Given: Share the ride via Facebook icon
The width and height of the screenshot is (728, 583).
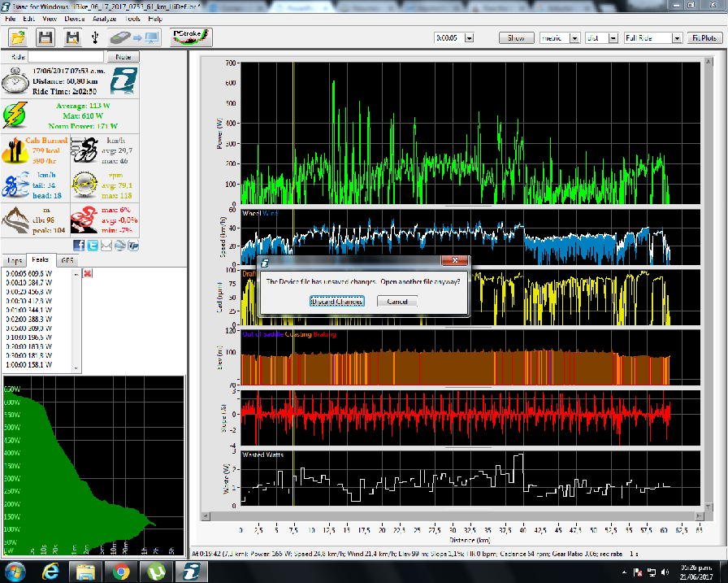Looking at the screenshot, I should [79, 245].
